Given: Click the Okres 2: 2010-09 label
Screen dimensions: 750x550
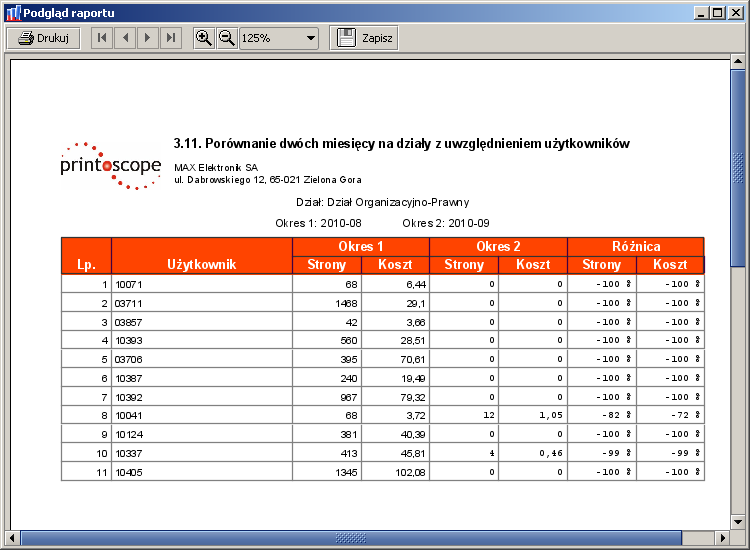Looking at the screenshot, I should tap(446, 223).
